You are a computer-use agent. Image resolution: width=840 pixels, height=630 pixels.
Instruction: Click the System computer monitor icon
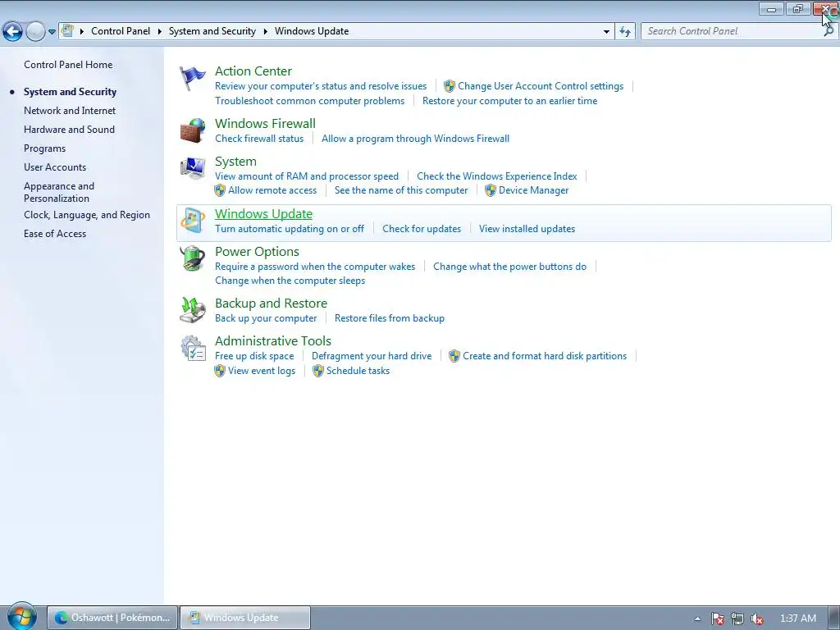pyautogui.click(x=192, y=168)
